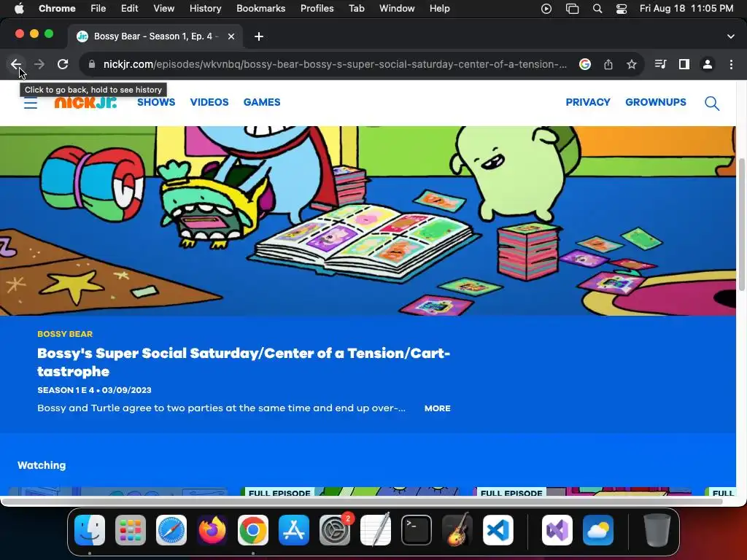Open the Profiles menu

(317, 9)
